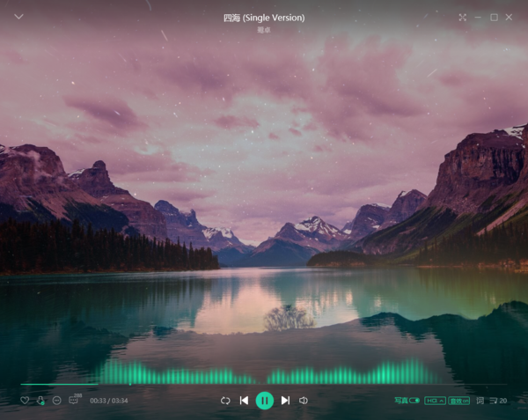Click the volume speaker icon
This screenshot has height=420, width=528.
click(303, 401)
